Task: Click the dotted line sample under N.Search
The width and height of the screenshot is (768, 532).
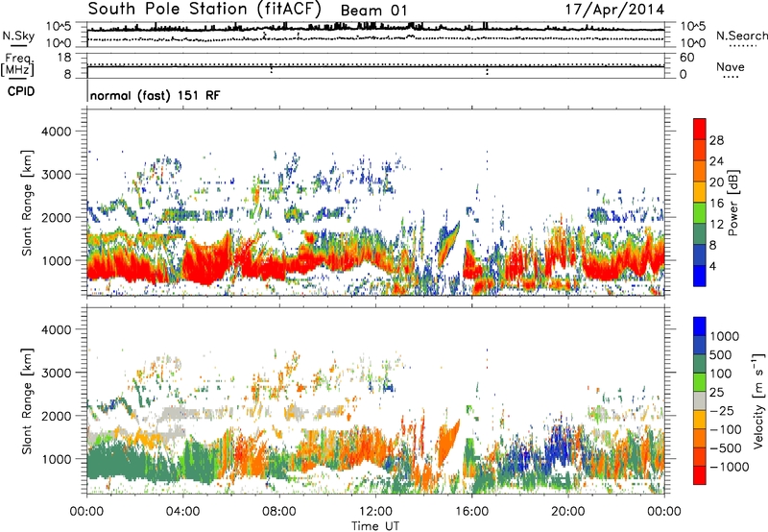Action: coord(743,46)
